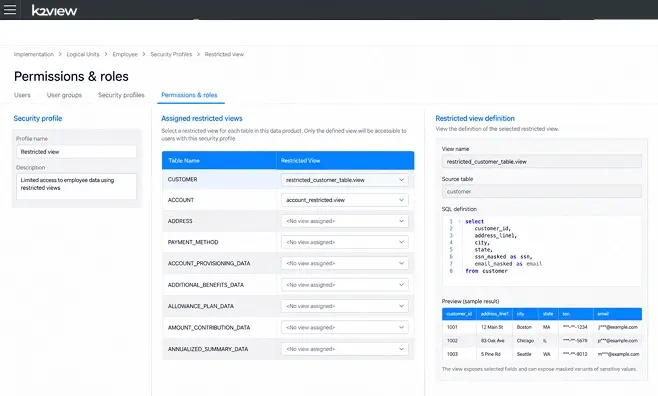Click the address_line1 preview column header
This screenshot has width=658, height=396.
point(494,314)
